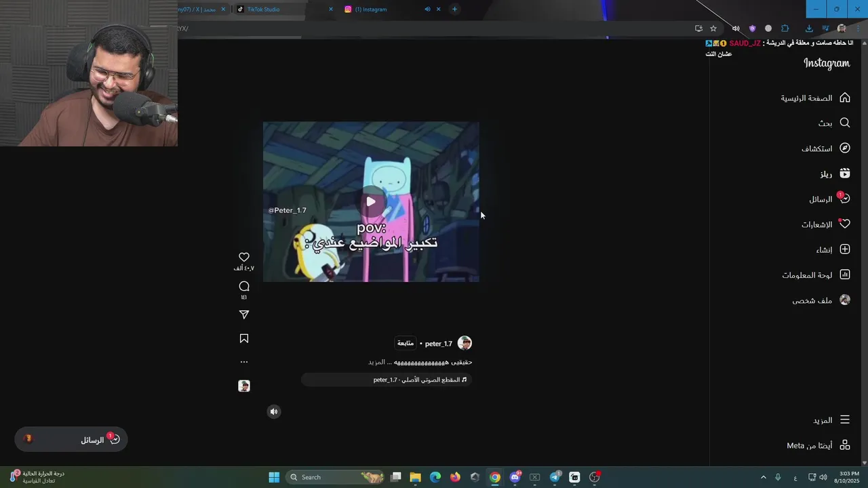This screenshot has height=488, width=868.
Task: Open the More hamburger menu icon
Action: pyautogui.click(x=845, y=420)
